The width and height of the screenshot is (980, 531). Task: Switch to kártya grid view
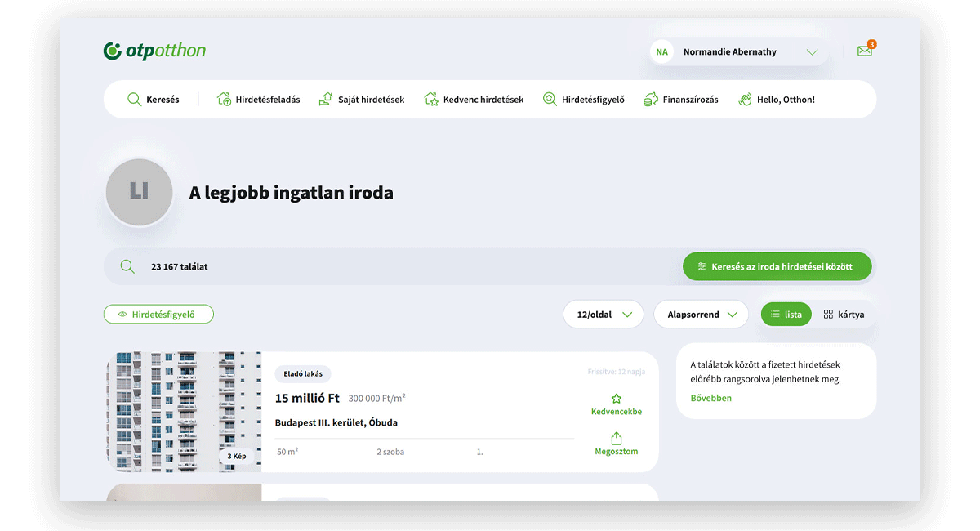[x=844, y=315]
